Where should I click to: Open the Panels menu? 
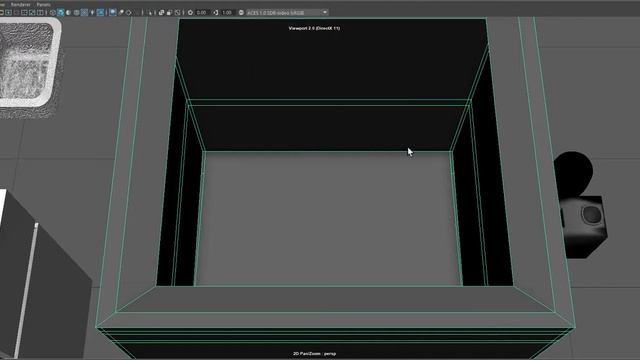point(44,4)
